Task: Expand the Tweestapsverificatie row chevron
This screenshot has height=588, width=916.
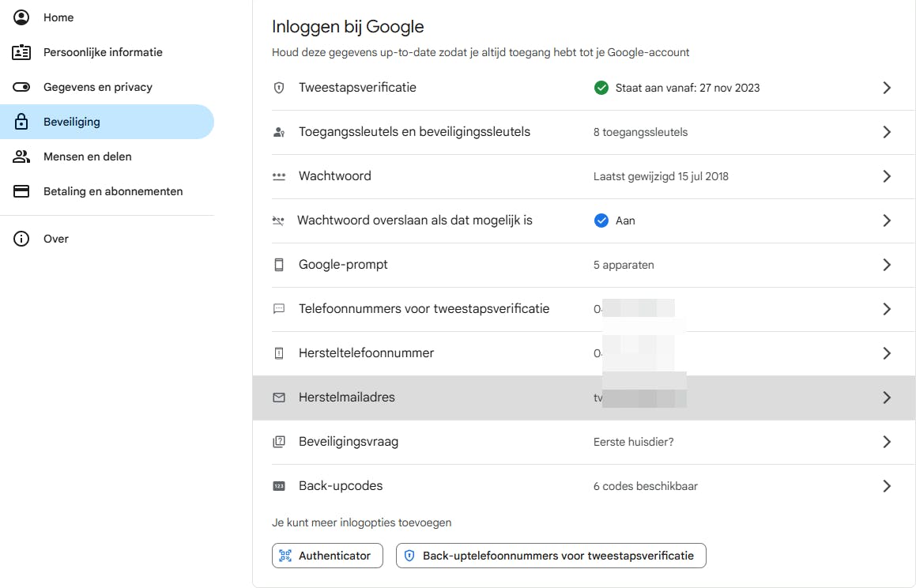Action: [x=887, y=88]
